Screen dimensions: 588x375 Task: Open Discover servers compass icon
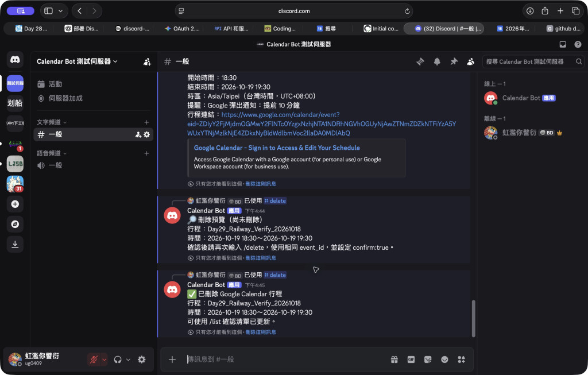[x=15, y=224]
